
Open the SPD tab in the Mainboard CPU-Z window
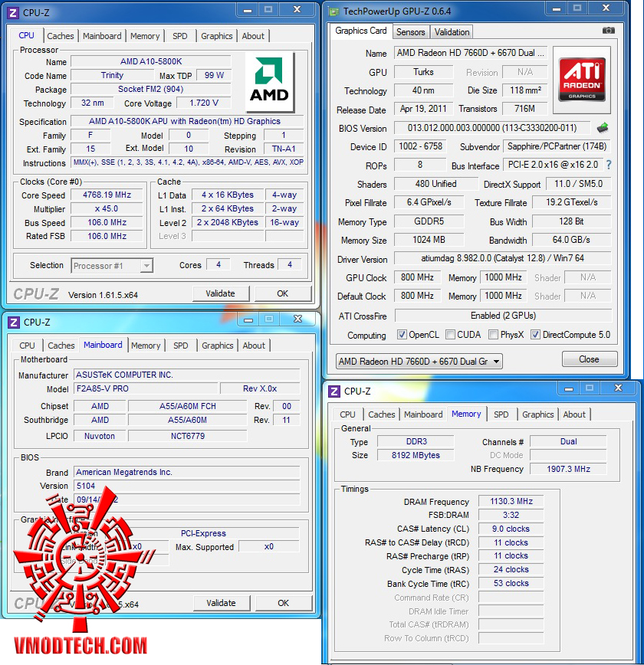181,346
